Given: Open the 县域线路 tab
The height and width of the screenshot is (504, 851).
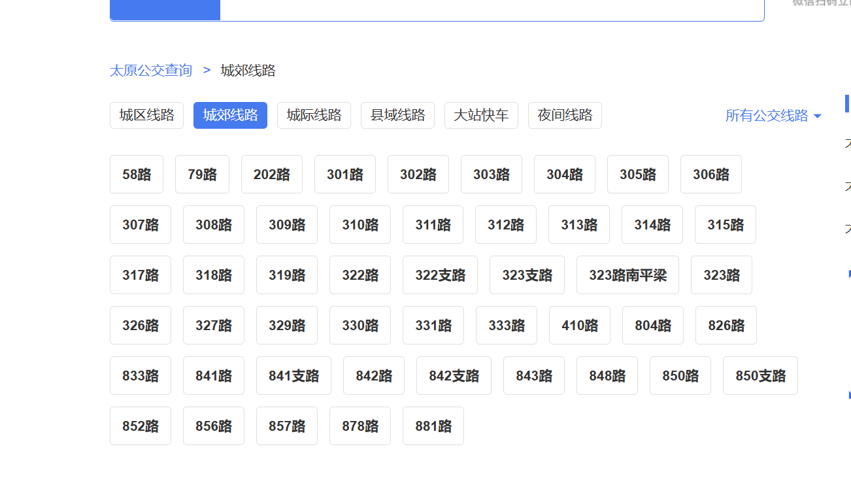Looking at the screenshot, I should [x=397, y=116].
